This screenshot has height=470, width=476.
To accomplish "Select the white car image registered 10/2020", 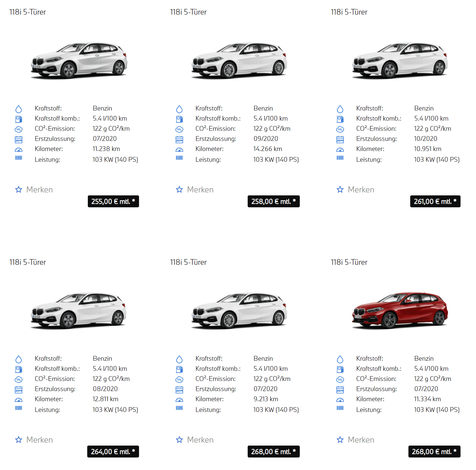I will 400,60.
